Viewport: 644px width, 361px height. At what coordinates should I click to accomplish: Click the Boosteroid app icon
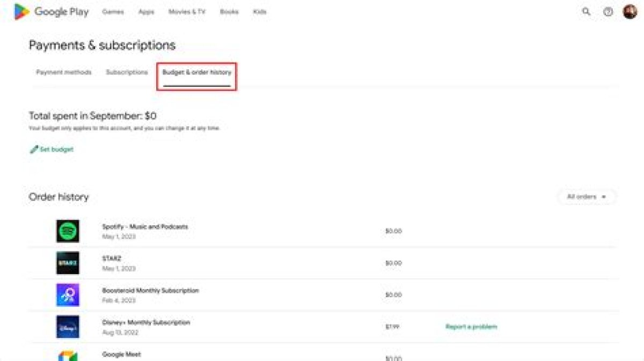tap(68, 295)
